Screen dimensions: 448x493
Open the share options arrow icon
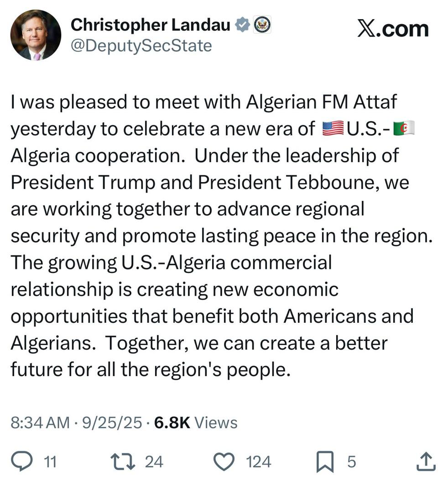(x=426, y=462)
